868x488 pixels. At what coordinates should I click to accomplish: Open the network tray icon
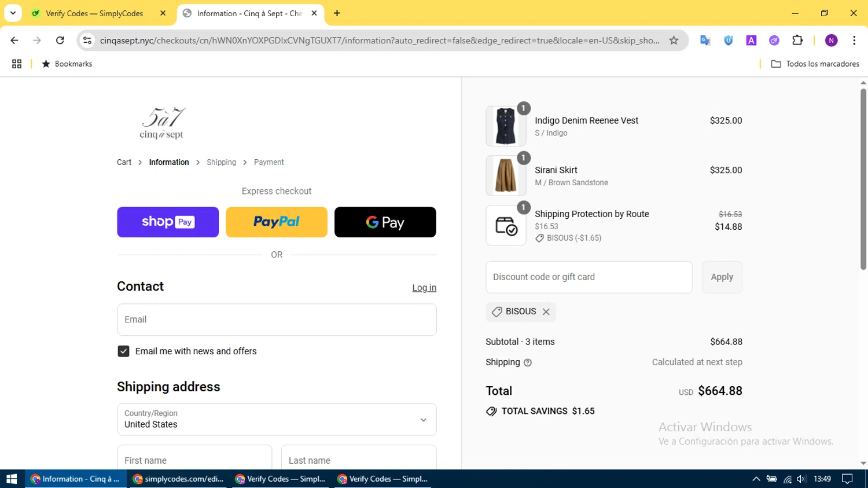pyautogui.click(x=787, y=479)
